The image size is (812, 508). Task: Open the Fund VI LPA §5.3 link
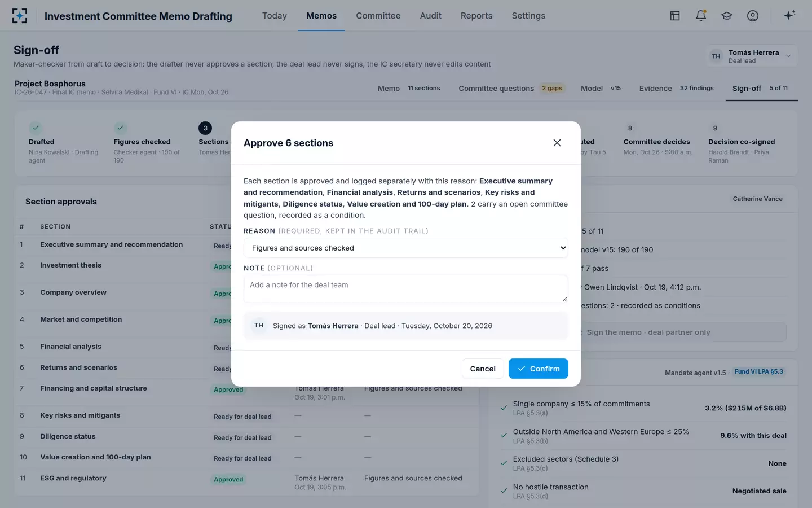758,371
